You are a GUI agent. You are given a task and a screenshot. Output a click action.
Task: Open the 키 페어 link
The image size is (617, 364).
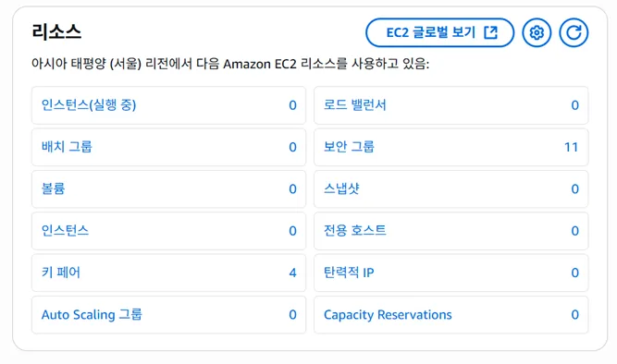click(61, 273)
